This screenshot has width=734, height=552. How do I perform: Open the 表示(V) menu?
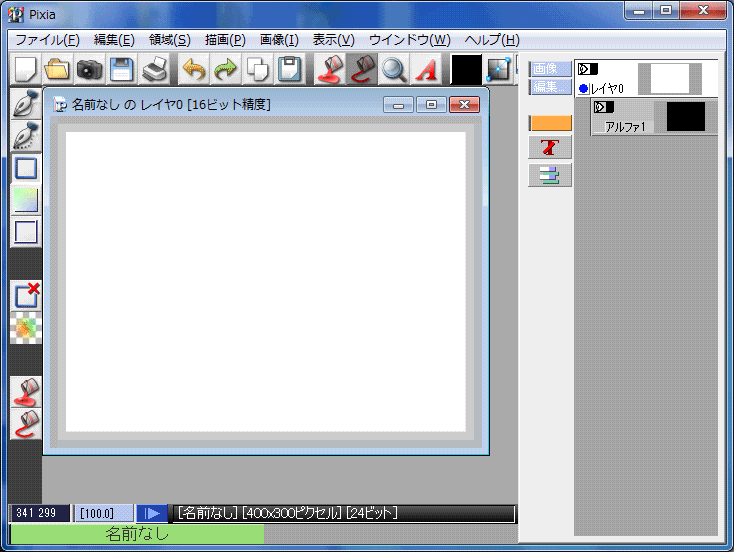pos(333,40)
